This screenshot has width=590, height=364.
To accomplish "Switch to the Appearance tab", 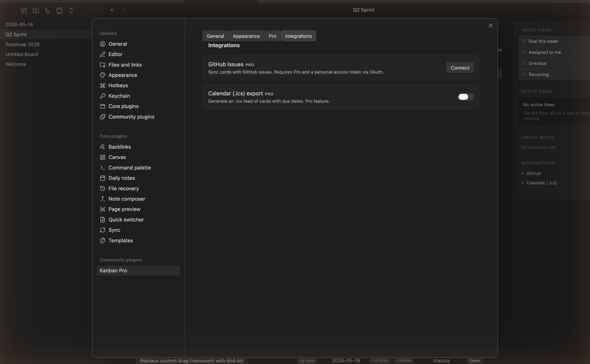I will click(246, 36).
